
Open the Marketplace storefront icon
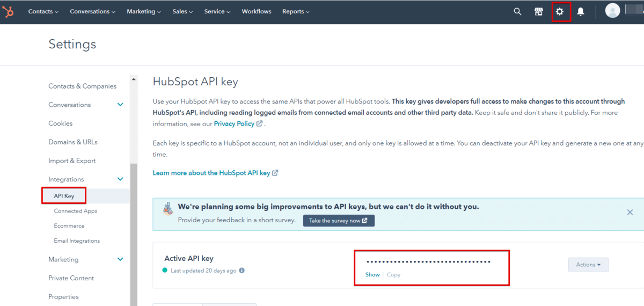coord(539,11)
